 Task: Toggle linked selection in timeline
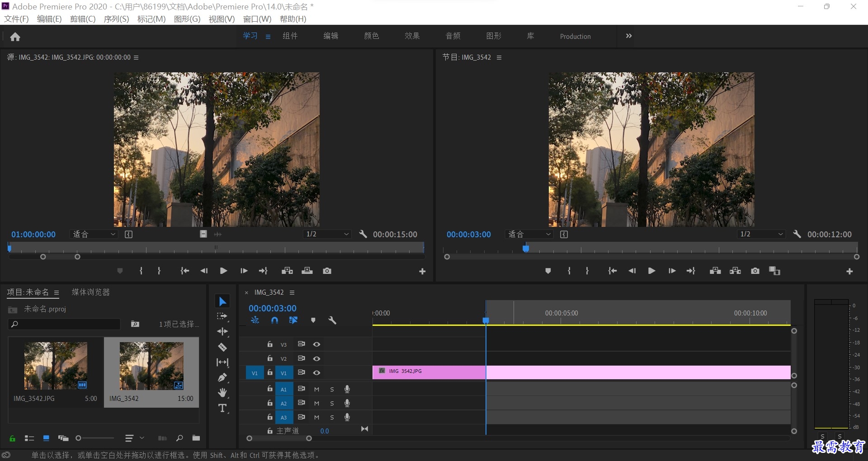293,320
